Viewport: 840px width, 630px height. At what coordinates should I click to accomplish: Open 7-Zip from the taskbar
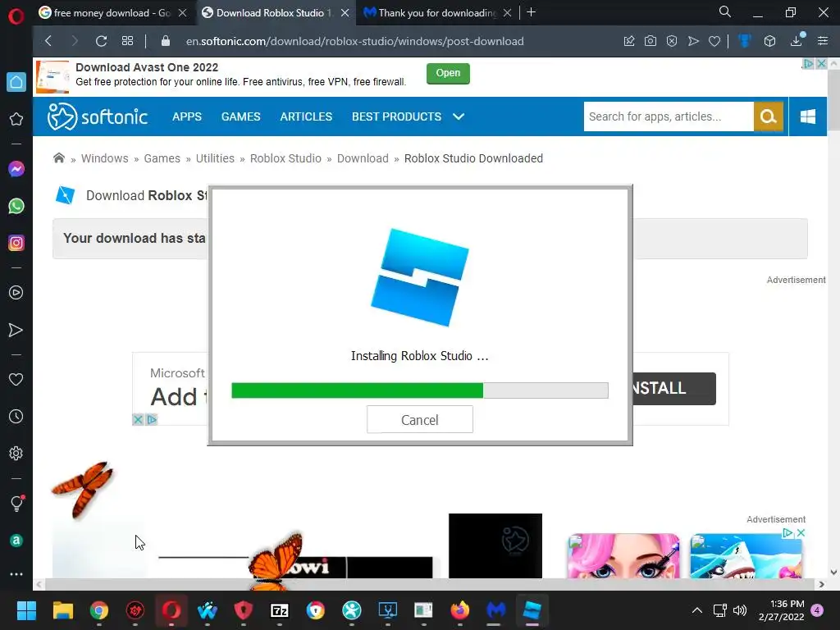pyautogui.click(x=280, y=610)
